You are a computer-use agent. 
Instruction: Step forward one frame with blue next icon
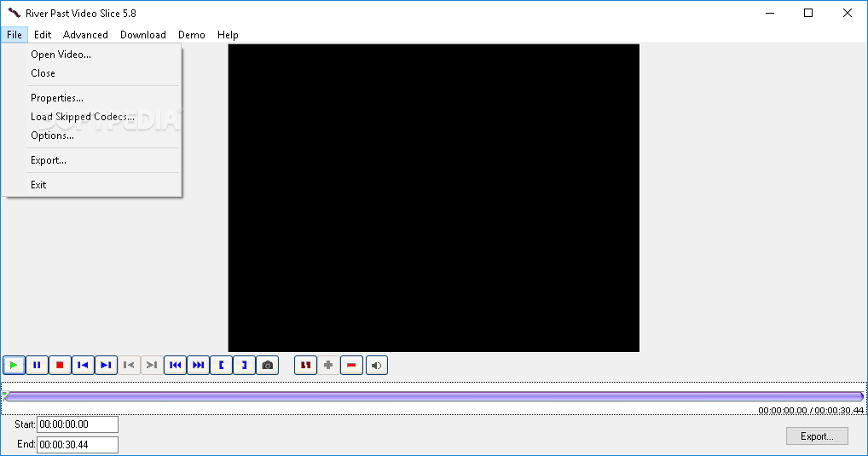(x=106, y=366)
